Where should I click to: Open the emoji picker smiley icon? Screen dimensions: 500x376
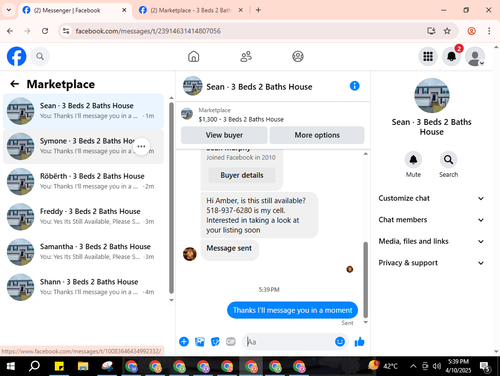point(340,342)
